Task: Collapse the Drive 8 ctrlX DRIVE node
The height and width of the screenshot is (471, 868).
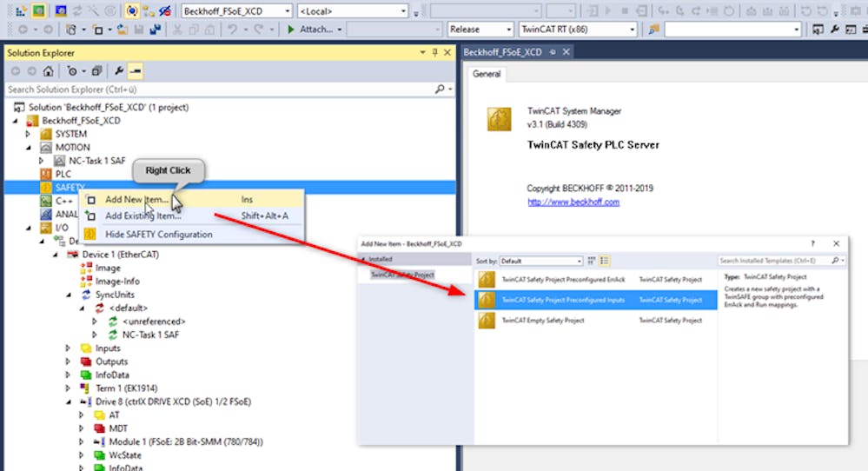Action: coord(68,401)
